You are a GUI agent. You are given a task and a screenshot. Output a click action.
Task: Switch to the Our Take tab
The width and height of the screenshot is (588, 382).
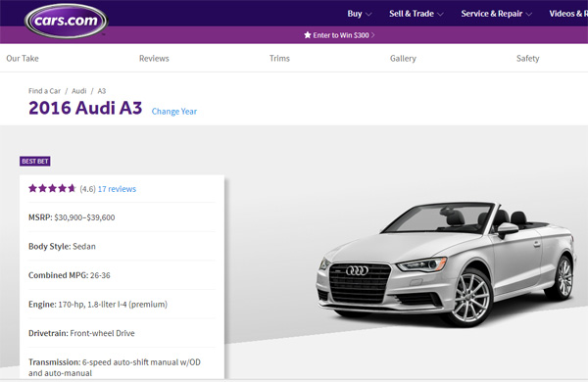[x=23, y=59]
